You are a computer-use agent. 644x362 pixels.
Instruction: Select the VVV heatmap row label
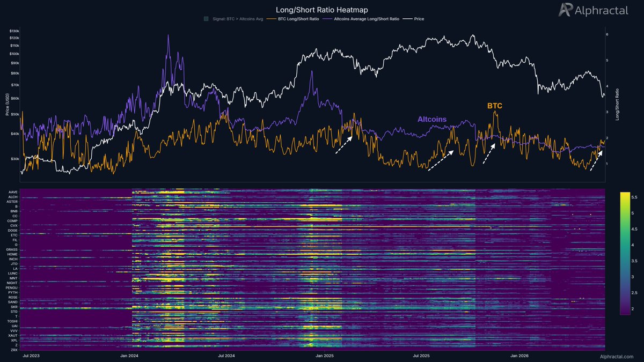[x=14, y=331]
